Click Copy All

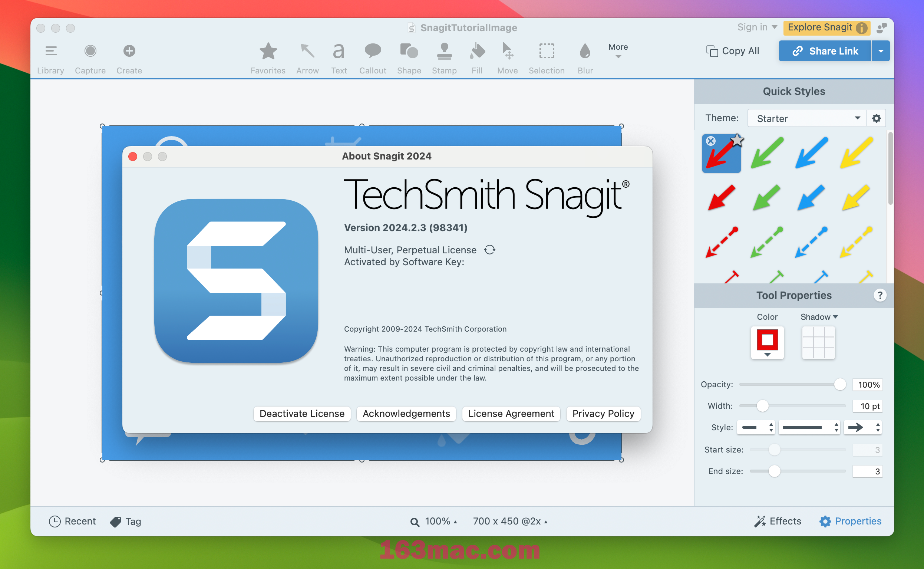pyautogui.click(x=733, y=51)
